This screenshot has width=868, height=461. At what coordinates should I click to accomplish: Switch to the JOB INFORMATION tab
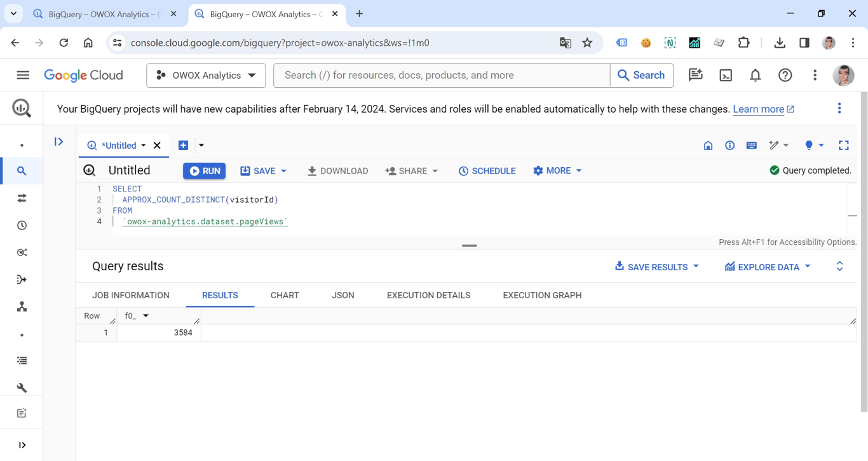[131, 295]
